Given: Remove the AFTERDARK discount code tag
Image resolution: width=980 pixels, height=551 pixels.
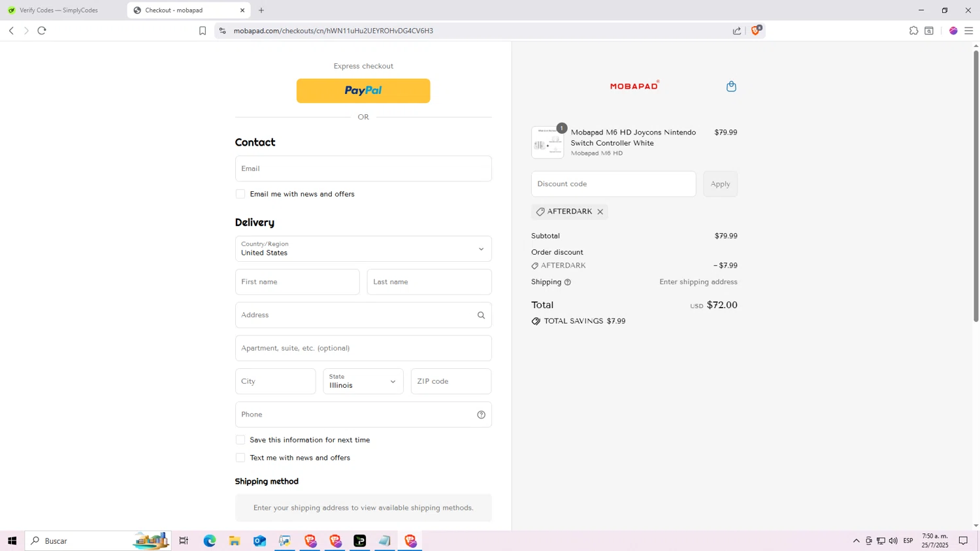Looking at the screenshot, I should (600, 212).
